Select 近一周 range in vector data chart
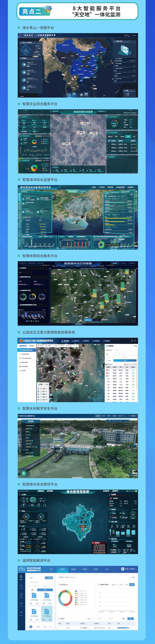Viewport: 155px width, 644px height. click(x=132, y=585)
